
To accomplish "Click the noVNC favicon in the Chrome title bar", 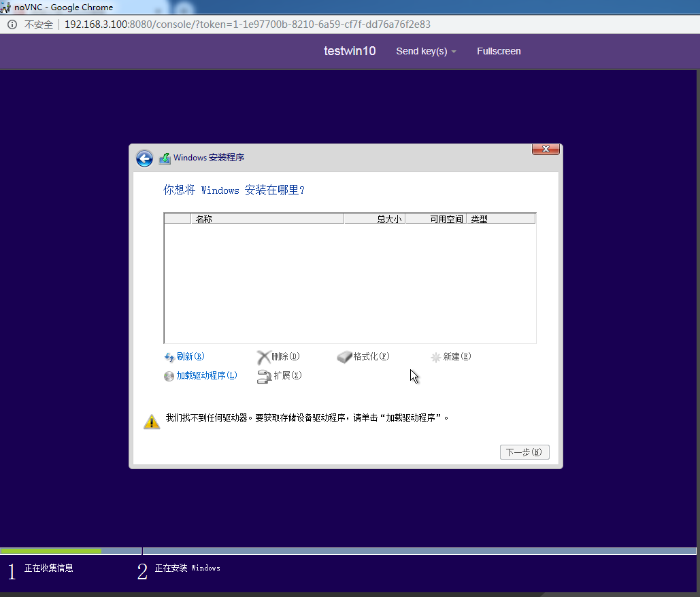I will point(5,7).
